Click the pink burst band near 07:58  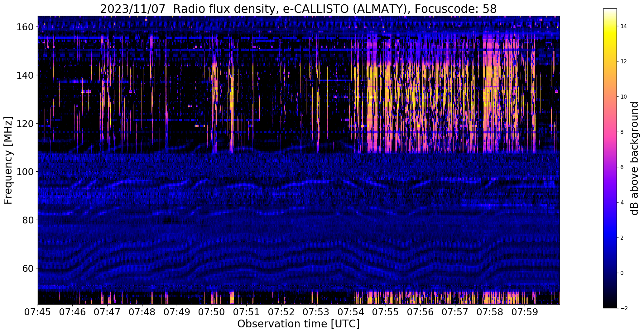tap(491, 94)
